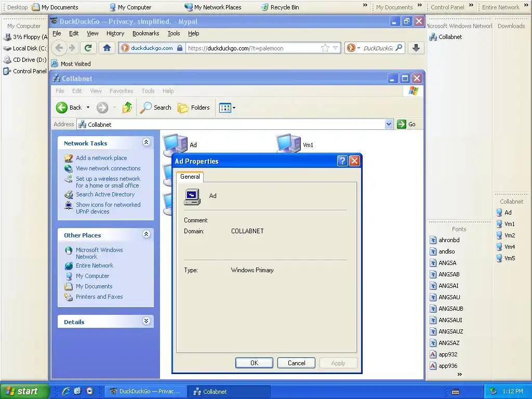Open the View menu in Mypal browser
Screen dimensions: 532x399
click(92, 33)
